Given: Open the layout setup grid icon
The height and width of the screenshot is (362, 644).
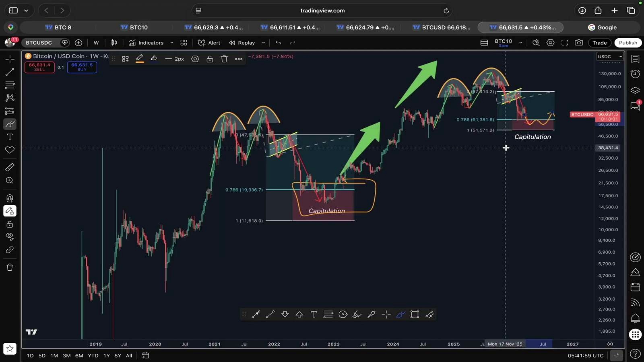Looking at the screenshot, I should point(184,43).
